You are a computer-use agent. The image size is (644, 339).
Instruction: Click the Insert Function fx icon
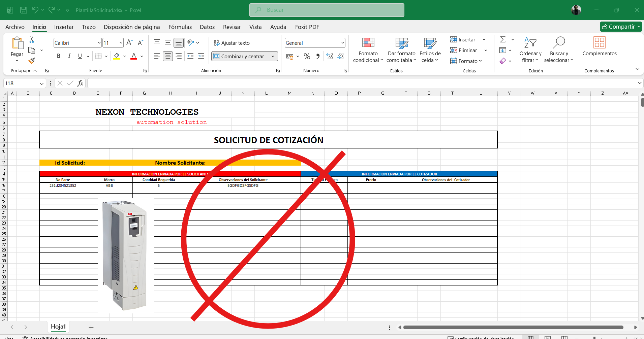80,83
